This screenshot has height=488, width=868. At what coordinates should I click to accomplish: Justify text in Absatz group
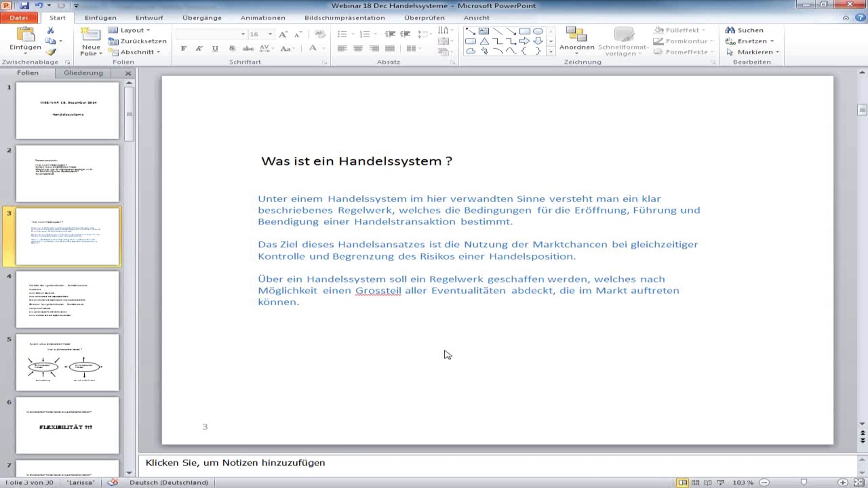pyautogui.click(x=390, y=48)
